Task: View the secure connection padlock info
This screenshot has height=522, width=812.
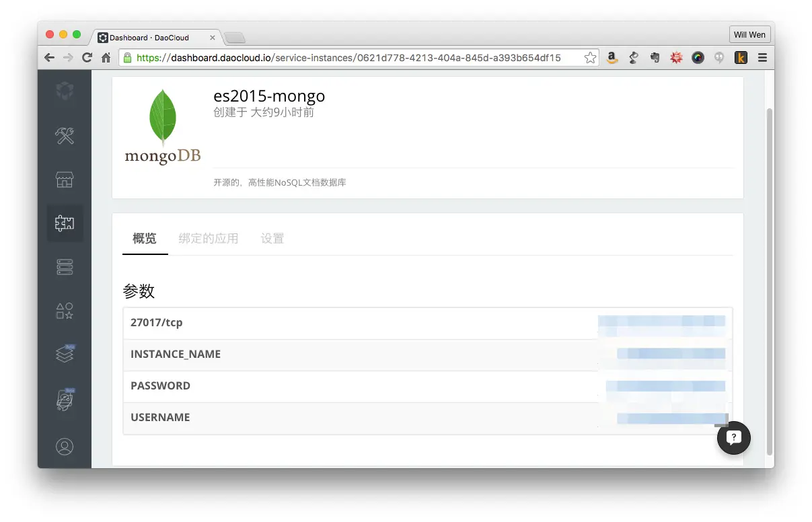Action: pyautogui.click(x=126, y=58)
